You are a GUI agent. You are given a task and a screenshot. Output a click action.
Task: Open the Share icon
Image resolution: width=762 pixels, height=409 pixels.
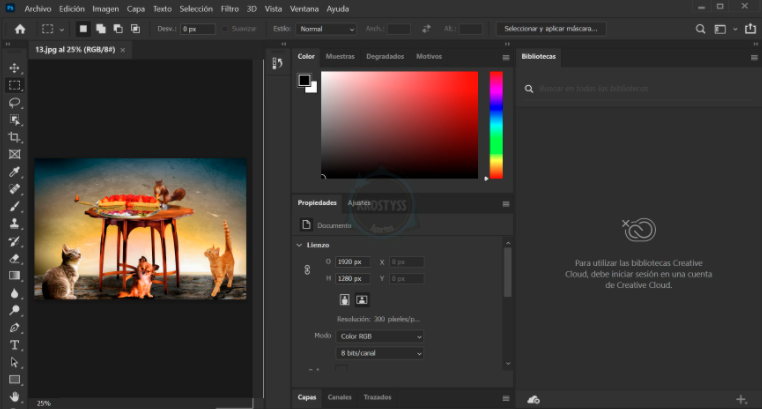point(750,29)
